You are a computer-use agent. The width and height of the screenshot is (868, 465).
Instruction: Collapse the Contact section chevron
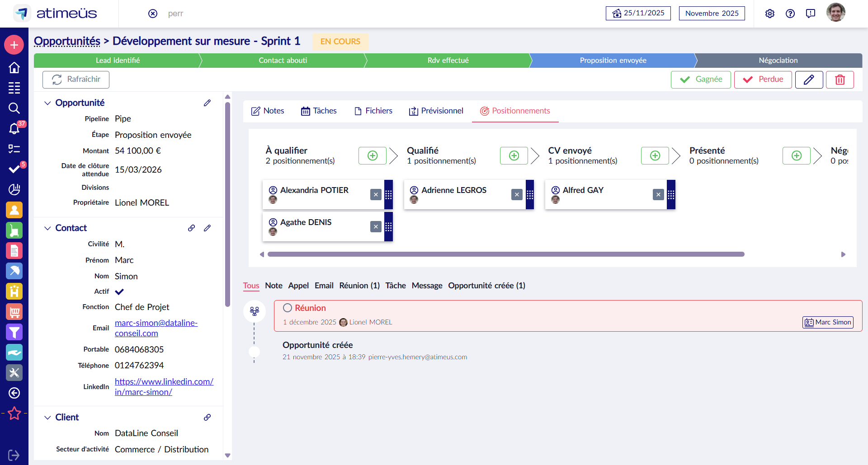pos(47,228)
